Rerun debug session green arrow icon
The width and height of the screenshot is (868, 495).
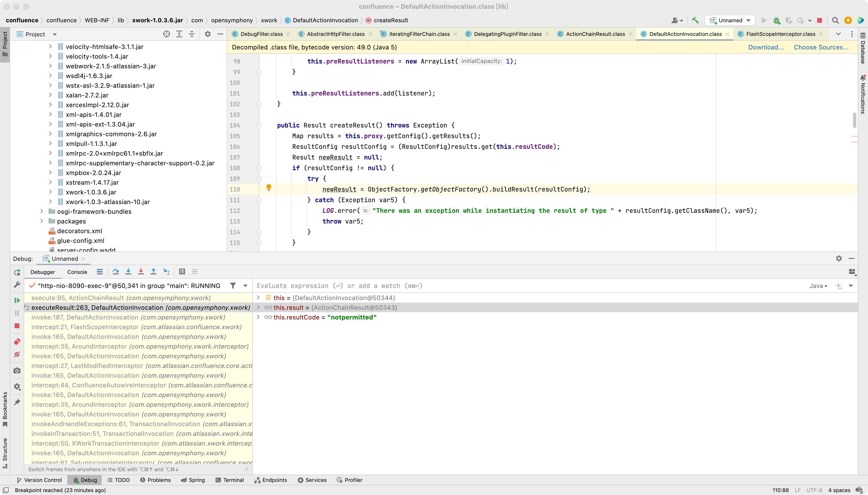click(x=17, y=272)
